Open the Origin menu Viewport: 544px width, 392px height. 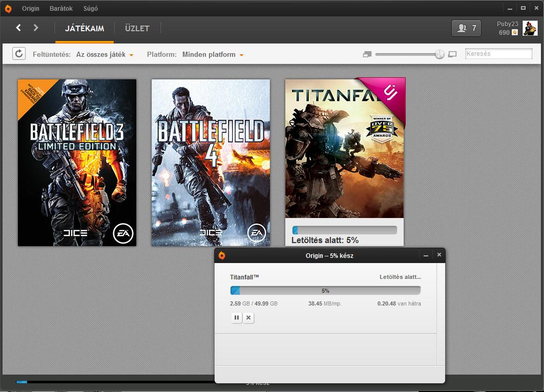pos(31,8)
